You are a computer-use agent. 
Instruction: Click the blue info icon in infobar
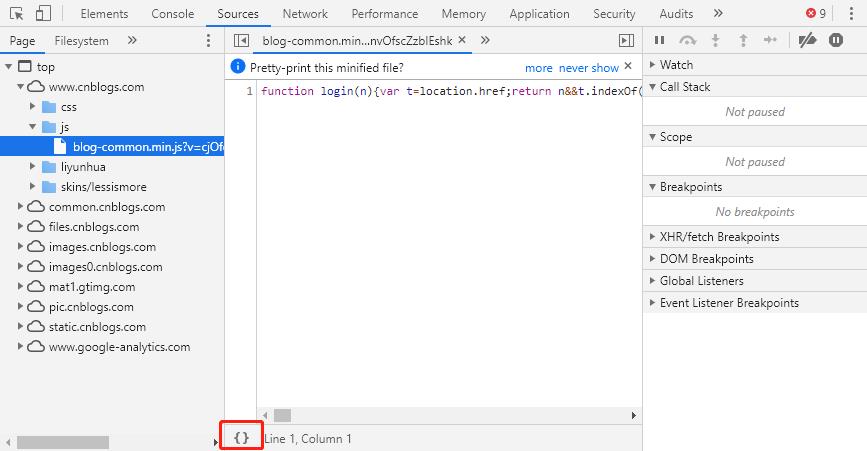238,66
